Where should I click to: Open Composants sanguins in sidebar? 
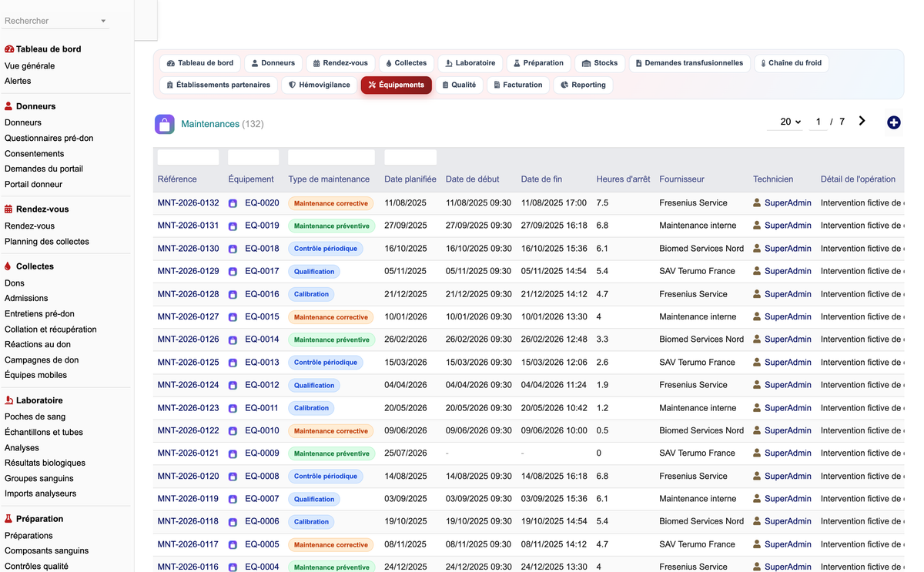46,550
